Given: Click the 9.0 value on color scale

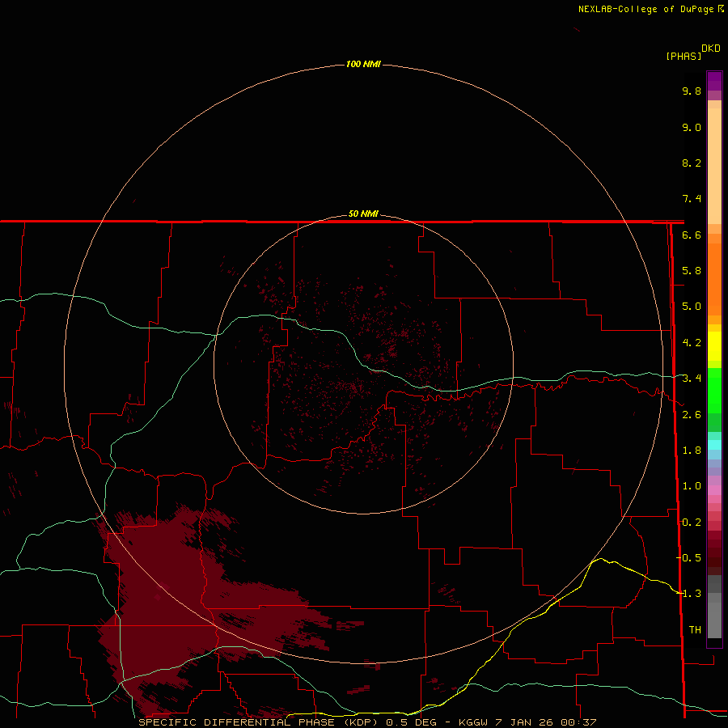Looking at the screenshot, I should 692,127.
